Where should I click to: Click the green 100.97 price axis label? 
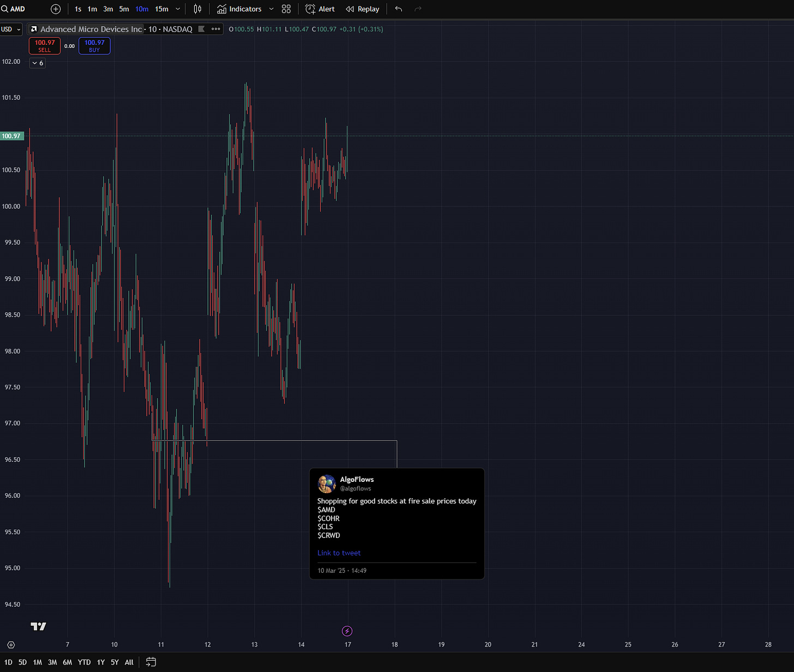coord(11,136)
